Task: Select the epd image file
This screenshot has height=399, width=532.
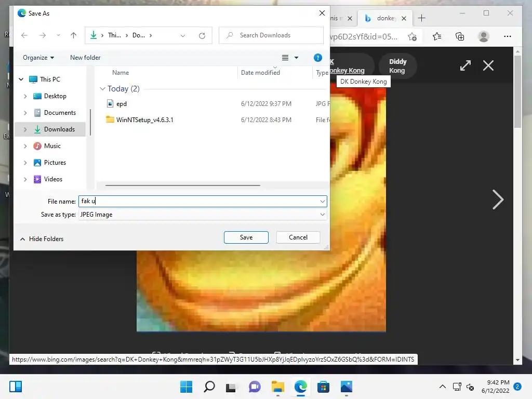Action: [121, 104]
